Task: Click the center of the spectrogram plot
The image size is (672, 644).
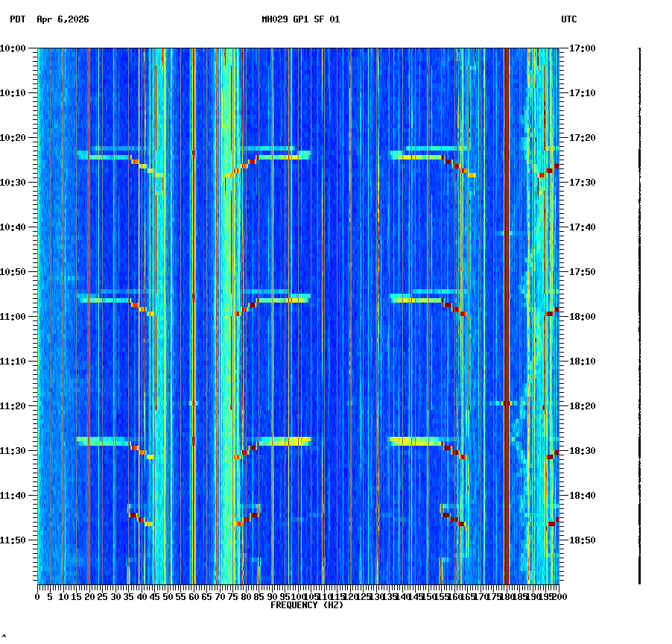Action: [298, 317]
